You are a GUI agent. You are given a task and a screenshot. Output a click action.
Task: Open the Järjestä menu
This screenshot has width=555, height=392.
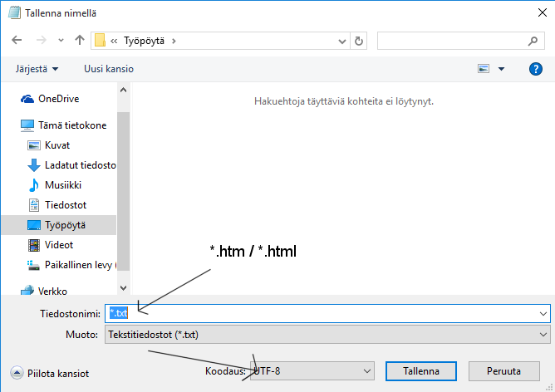point(37,69)
